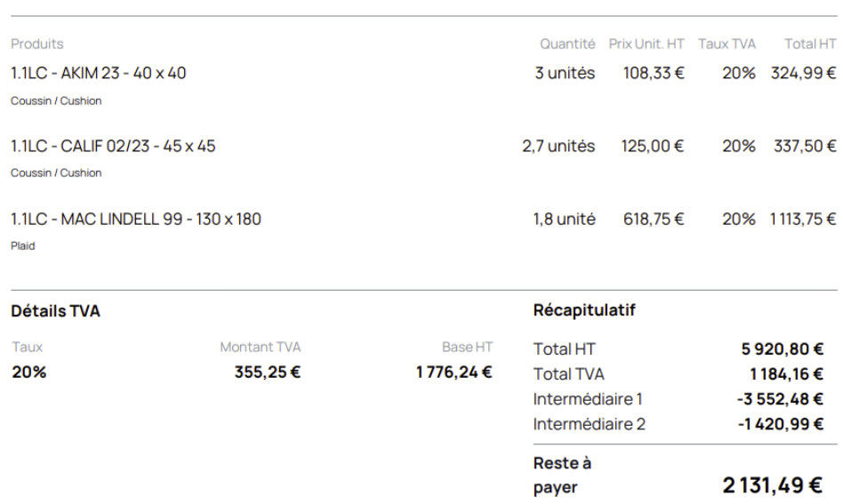
Task: Click the Intermédiaire 1 label
Action: [x=589, y=399]
